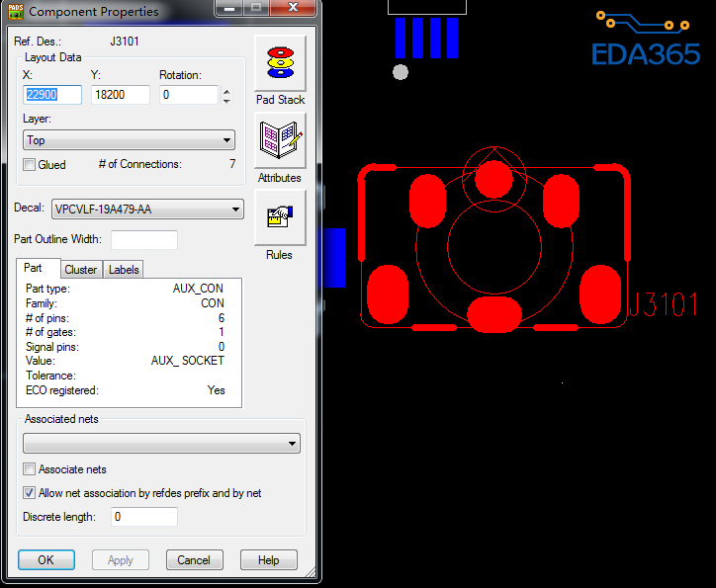Screen dimensions: 716x588
Task: Click the Y coordinate field 18200
Action: [121, 95]
